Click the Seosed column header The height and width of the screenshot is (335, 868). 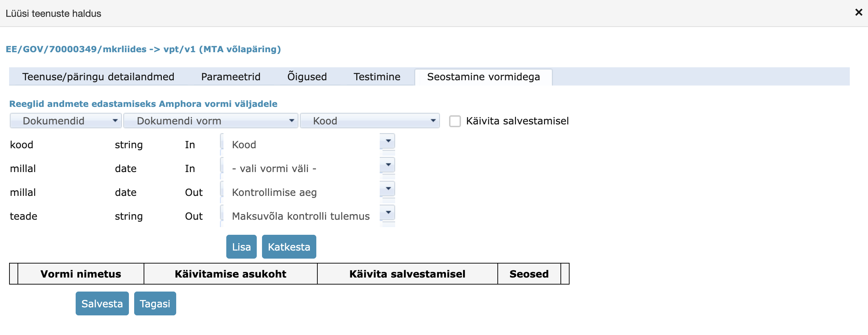529,274
